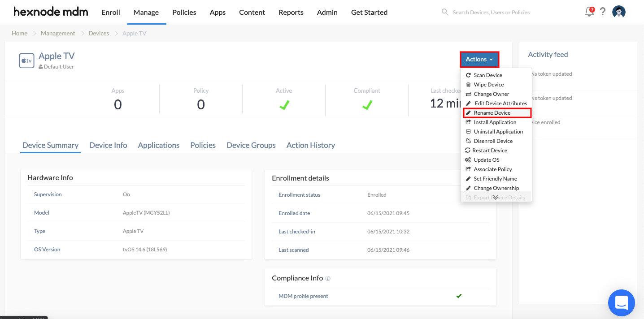Viewport: 644px width, 319px height.
Task: Click the Restart Device icon
Action: tap(468, 151)
